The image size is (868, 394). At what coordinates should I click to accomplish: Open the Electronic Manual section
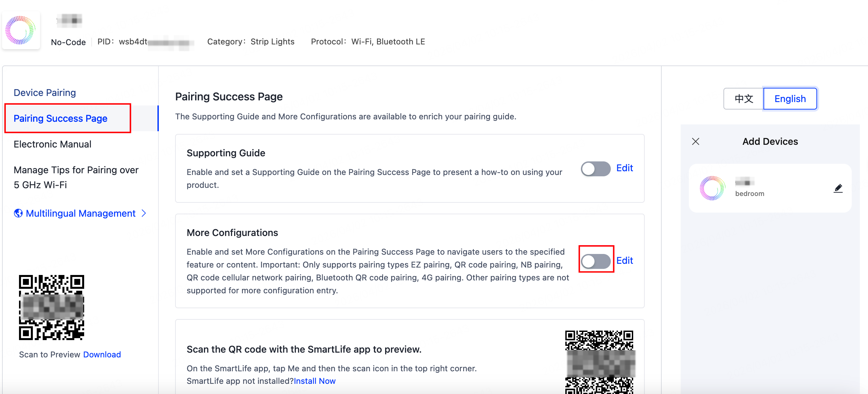52,144
